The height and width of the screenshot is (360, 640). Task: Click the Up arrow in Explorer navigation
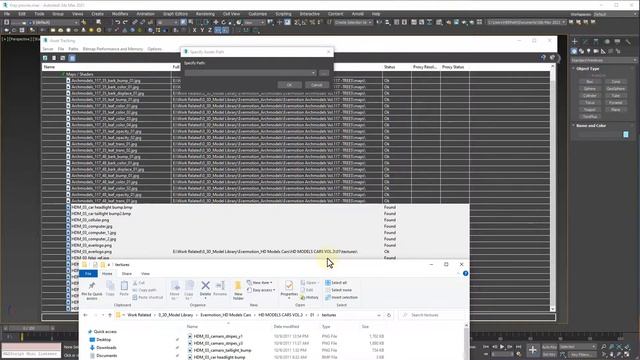click(x=110, y=315)
